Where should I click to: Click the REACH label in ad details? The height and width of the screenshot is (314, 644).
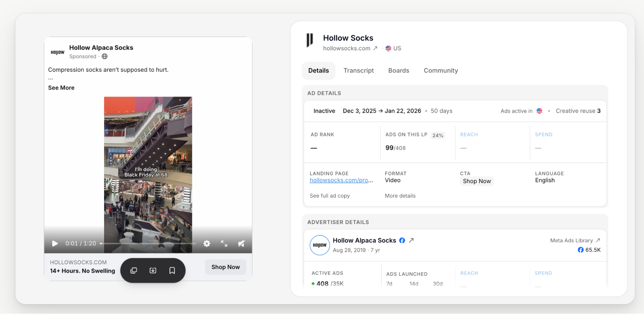(469, 134)
